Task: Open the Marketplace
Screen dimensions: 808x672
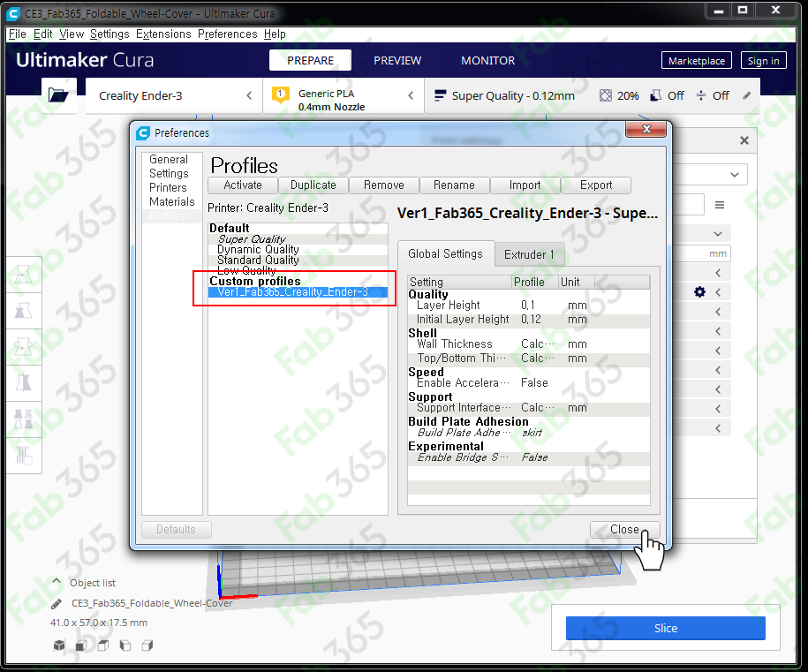Action: pos(697,61)
